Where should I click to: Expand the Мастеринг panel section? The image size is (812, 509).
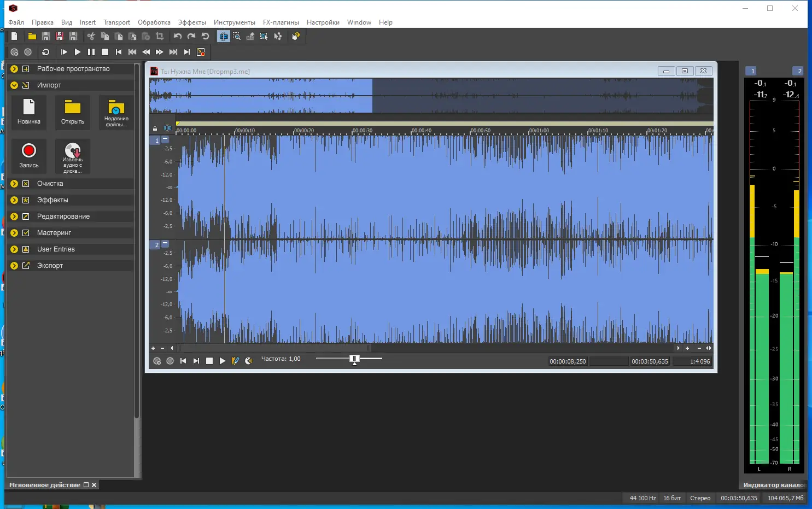[14, 232]
